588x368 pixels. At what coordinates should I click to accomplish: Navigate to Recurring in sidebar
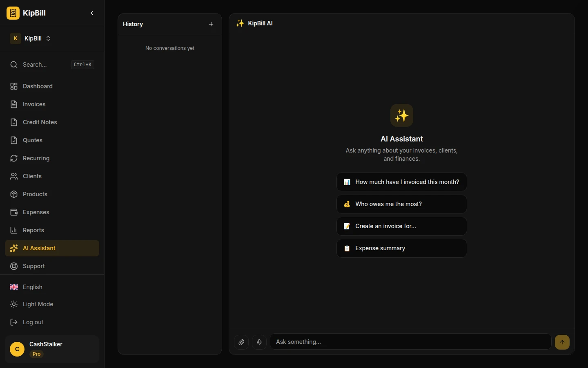[x=36, y=158]
